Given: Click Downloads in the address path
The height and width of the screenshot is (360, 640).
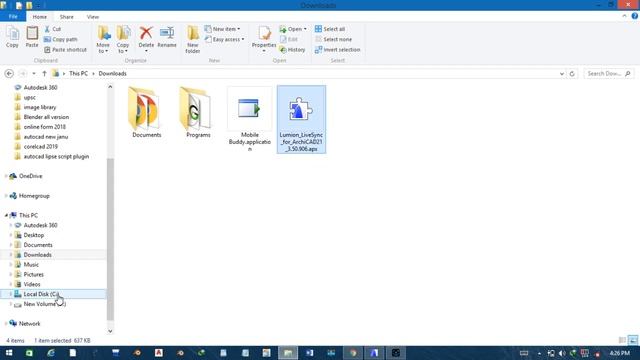Looking at the screenshot, I should tap(113, 73).
